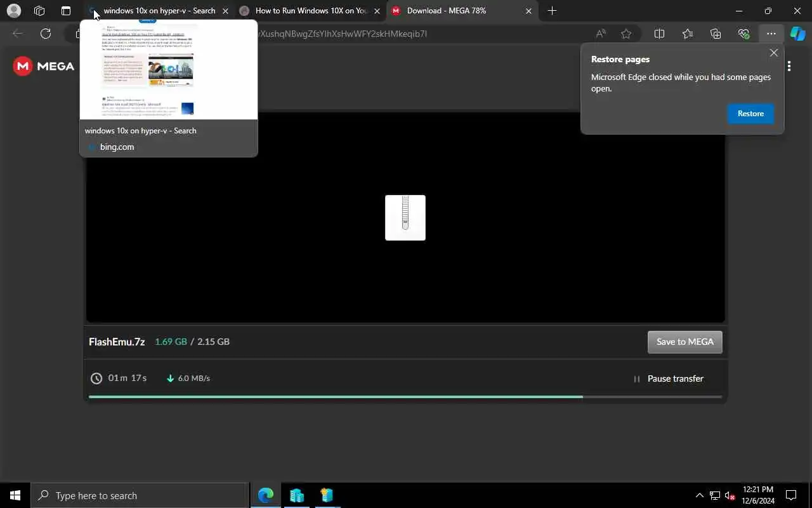Open the tab actions menu
The height and width of the screenshot is (508, 812).
pyautogui.click(x=66, y=11)
